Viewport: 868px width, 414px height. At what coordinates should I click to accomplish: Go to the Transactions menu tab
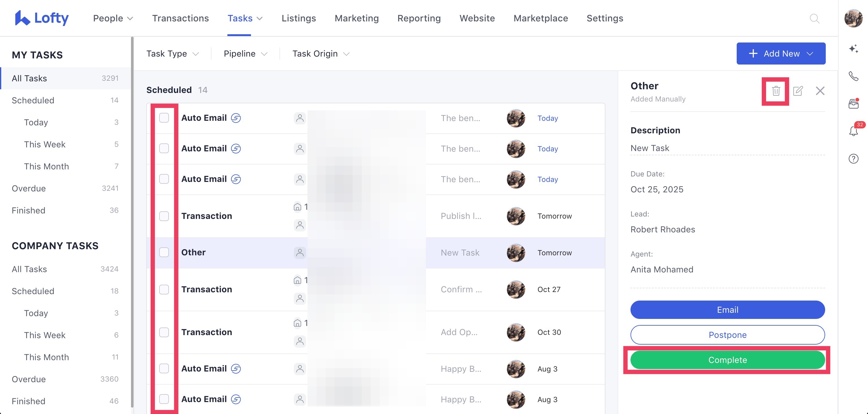tap(180, 19)
